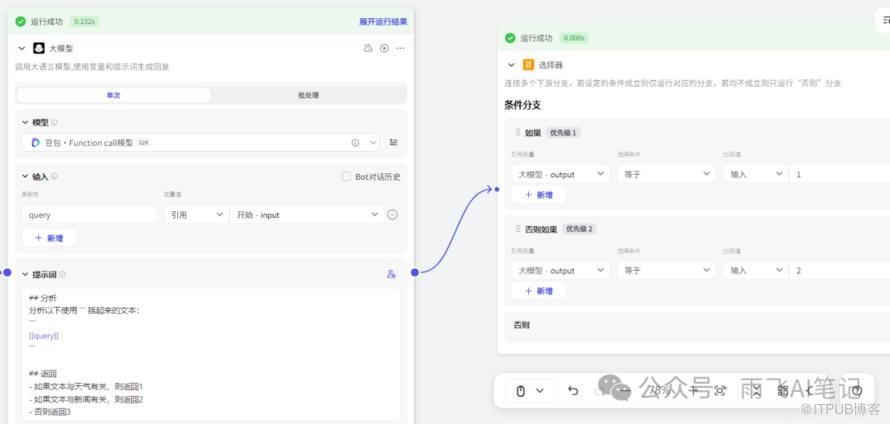This screenshot has width=890, height=424.
Task: Open model settings sliders icon
Action: pyautogui.click(x=393, y=143)
